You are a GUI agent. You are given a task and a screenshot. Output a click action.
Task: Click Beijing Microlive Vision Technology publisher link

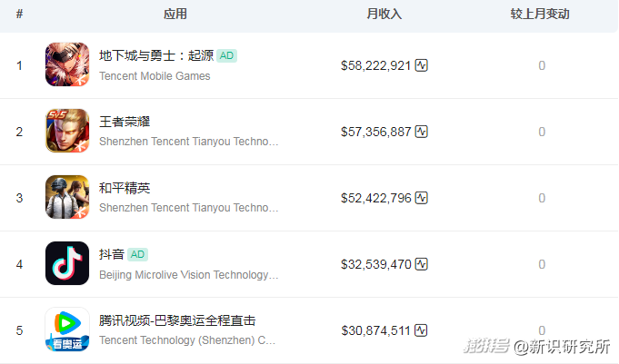[x=189, y=274]
